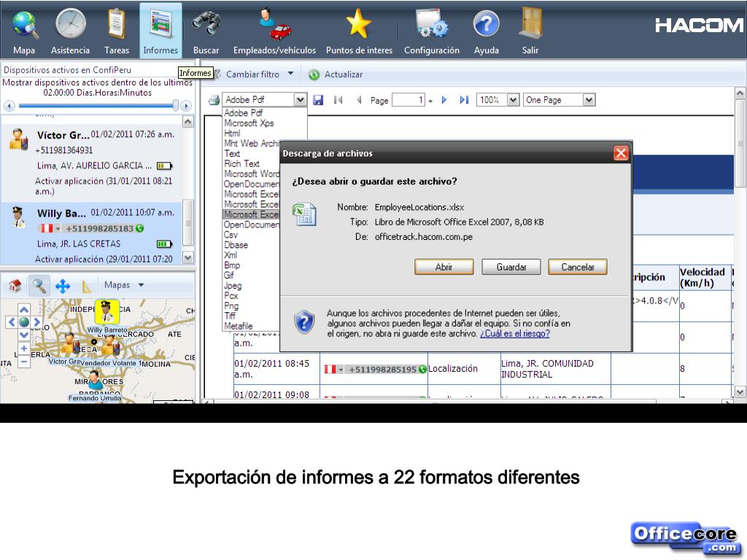Click phone number +511981364931
Image resolution: width=747 pixels, height=560 pixels.
click(64, 150)
